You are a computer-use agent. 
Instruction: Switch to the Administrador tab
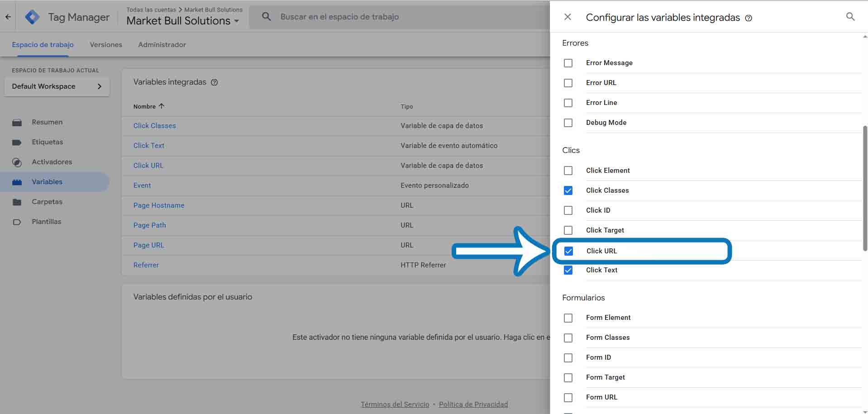point(162,45)
